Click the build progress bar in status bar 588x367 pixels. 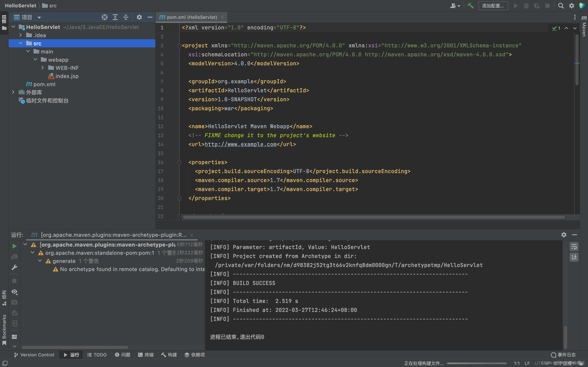[x=476, y=363]
